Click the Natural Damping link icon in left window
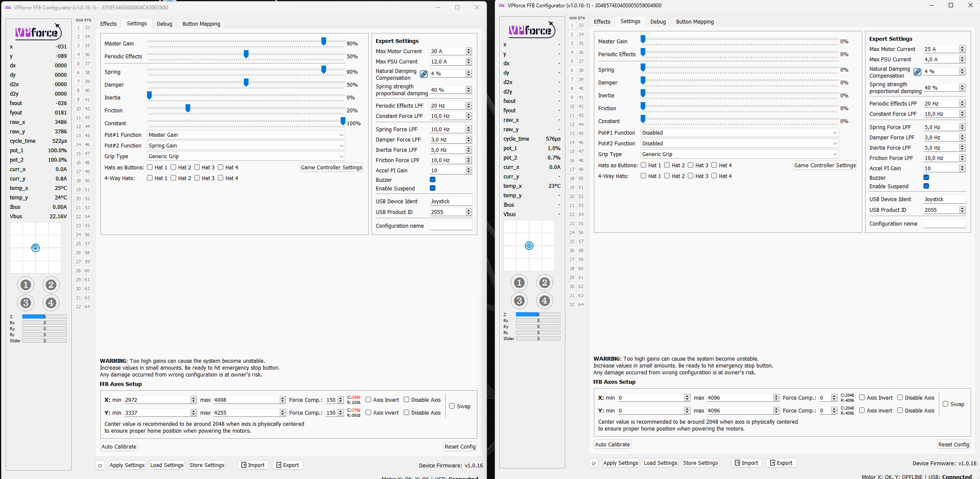Screen dimensions: 980x479 (424, 74)
